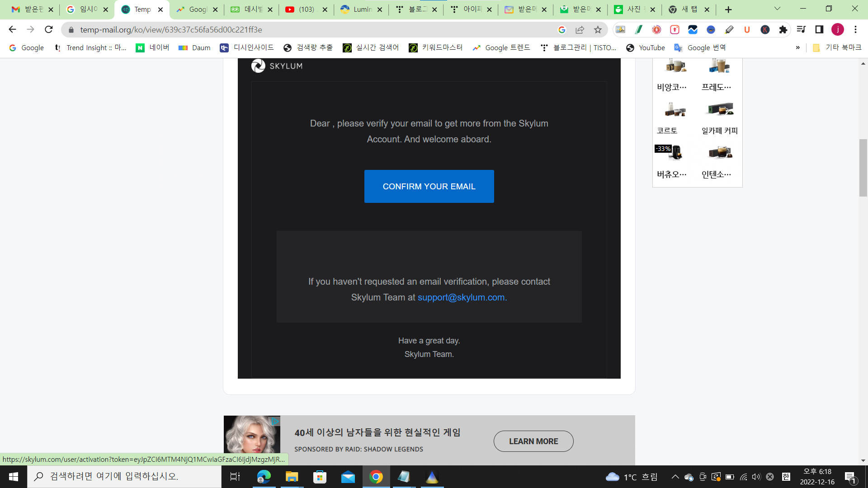
Task: Open the Google 번역 bookmark
Action: pyautogui.click(x=700, y=47)
